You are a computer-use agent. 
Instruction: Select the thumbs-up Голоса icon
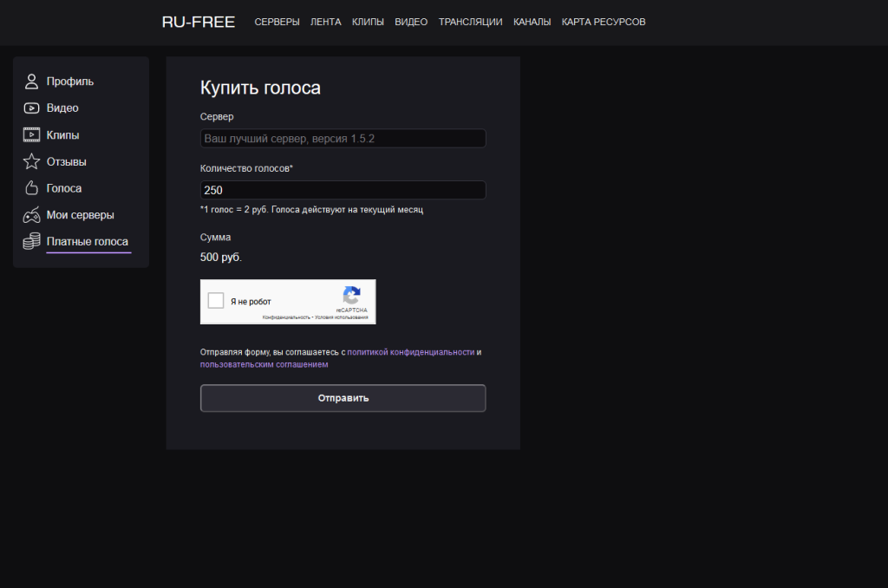30,187
